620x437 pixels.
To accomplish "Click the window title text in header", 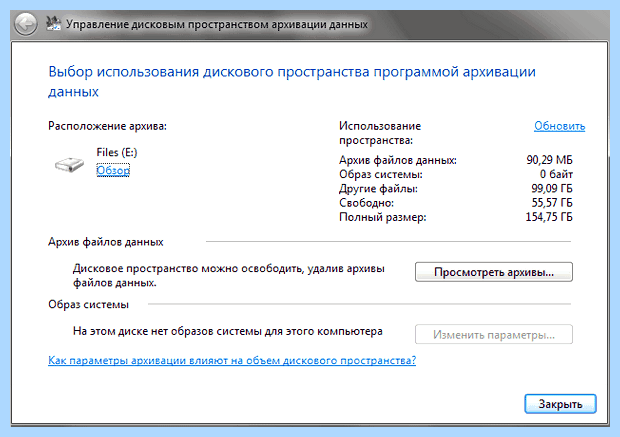I will [217, 24].
